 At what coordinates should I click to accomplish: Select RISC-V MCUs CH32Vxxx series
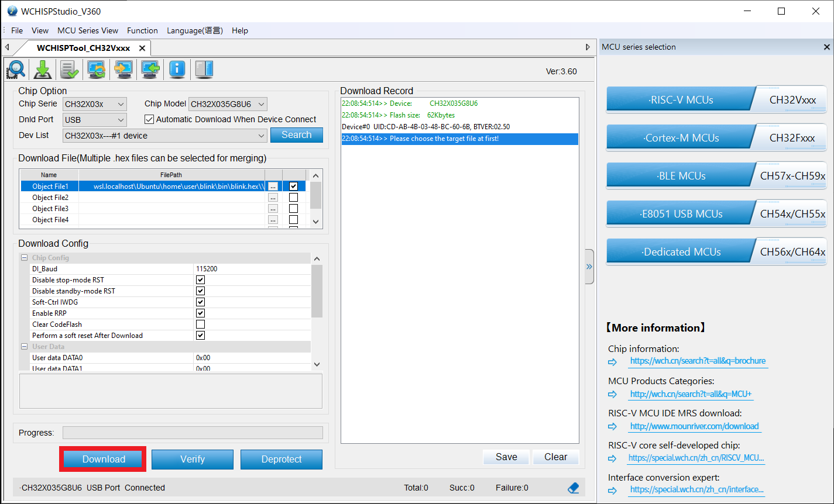(716, 99)
